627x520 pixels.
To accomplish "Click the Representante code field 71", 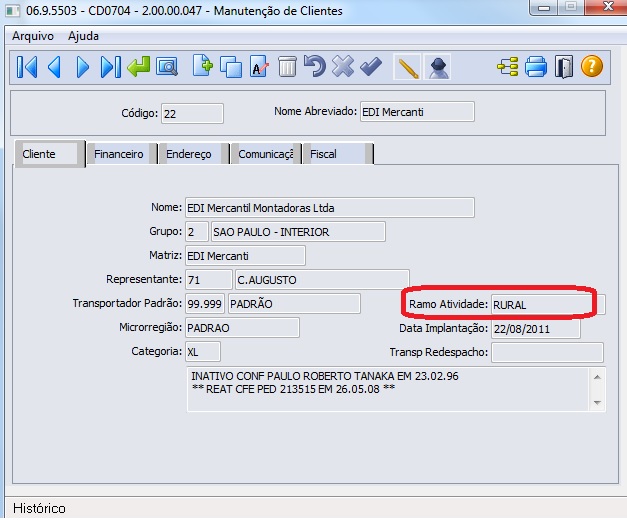I will tap(209, 280).
